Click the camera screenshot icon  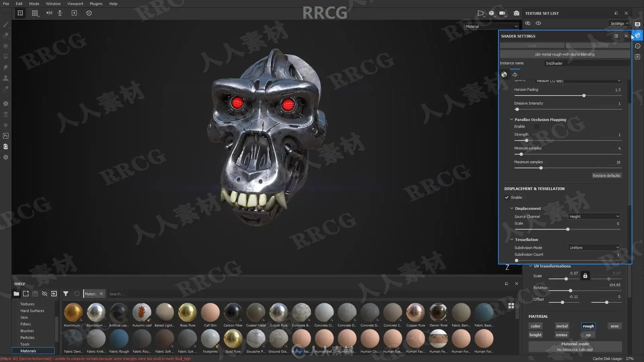coord(517,13)
